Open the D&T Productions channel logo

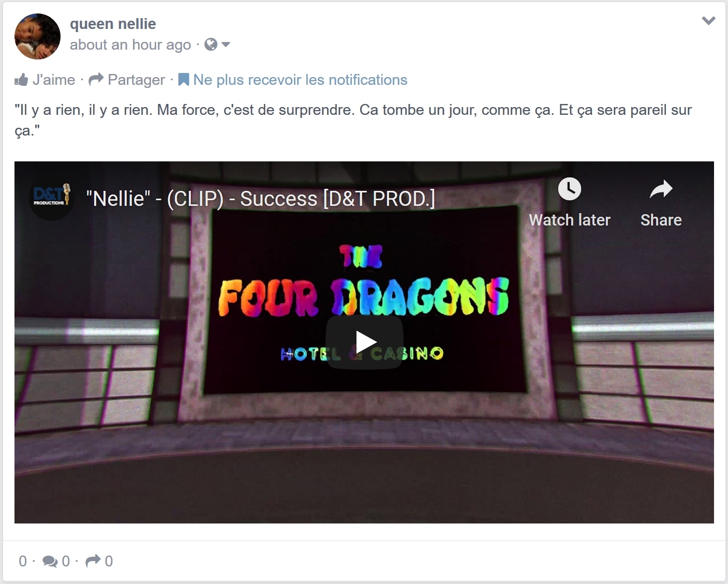(x=51, y=198)
